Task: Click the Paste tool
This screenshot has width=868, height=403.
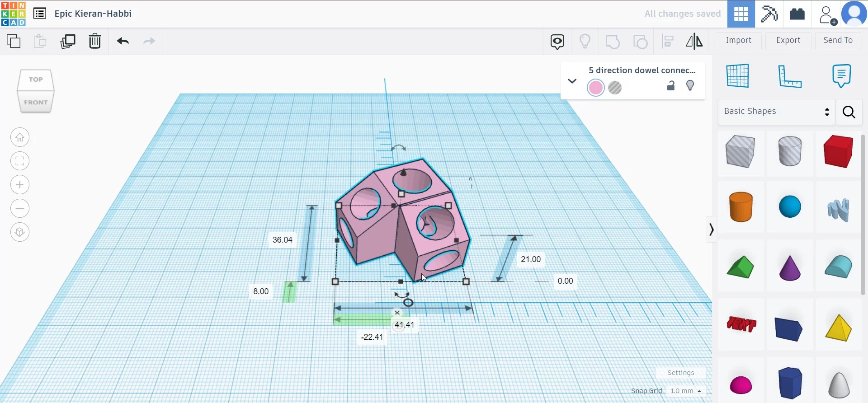Action: pos(40,41)
